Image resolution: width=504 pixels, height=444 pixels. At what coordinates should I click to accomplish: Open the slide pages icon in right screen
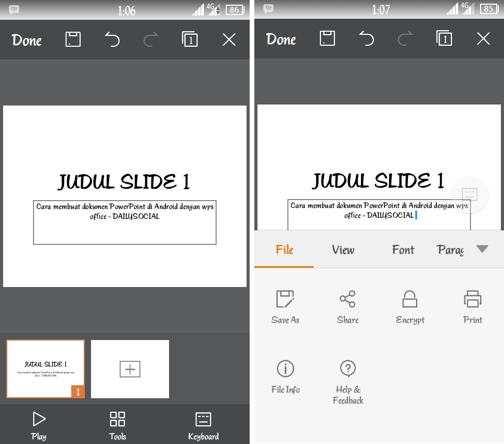point(444,38)
